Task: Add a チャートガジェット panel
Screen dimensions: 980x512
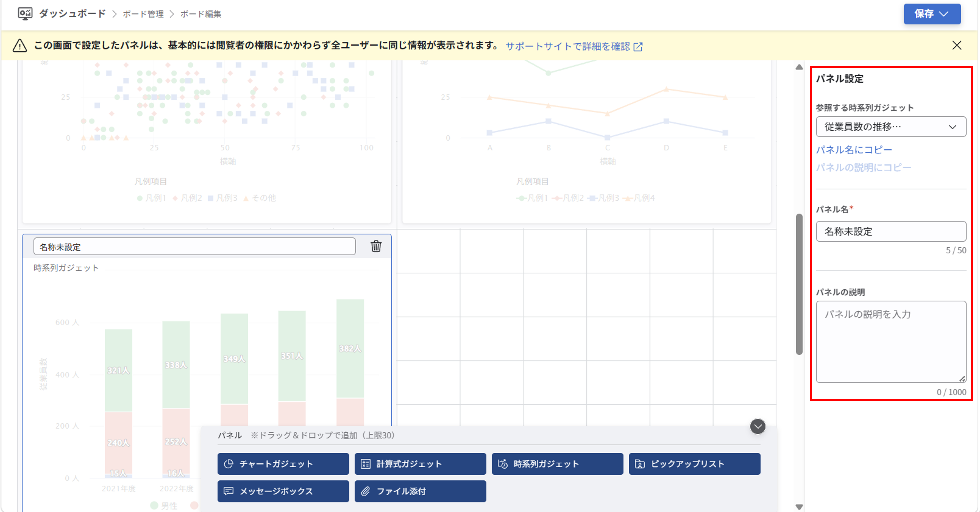Action: coord(283,464)
